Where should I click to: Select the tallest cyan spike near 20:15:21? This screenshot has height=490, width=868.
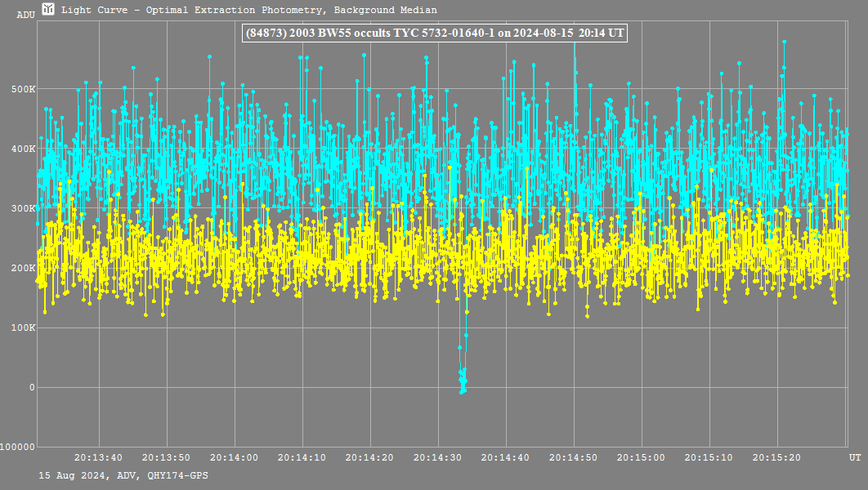click(x=784, y=42)
